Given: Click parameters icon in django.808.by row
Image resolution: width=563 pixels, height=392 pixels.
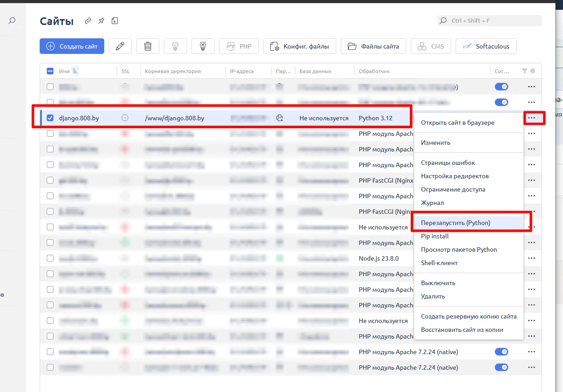Looking at the screenshot, I should [280, 118].
